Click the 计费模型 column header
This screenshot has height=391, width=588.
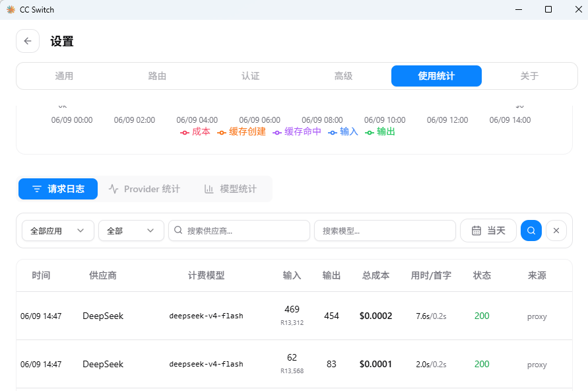tap(207, 275)
